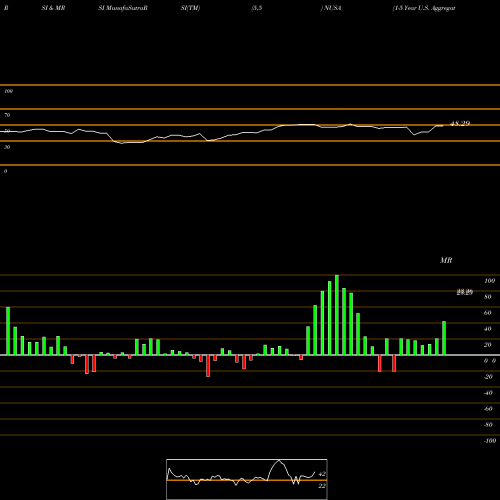Select the 'SI MunafaSutraR' header text
Viewport: 500px width, 500px height.
pyautogui.click(x=123, y=8)
